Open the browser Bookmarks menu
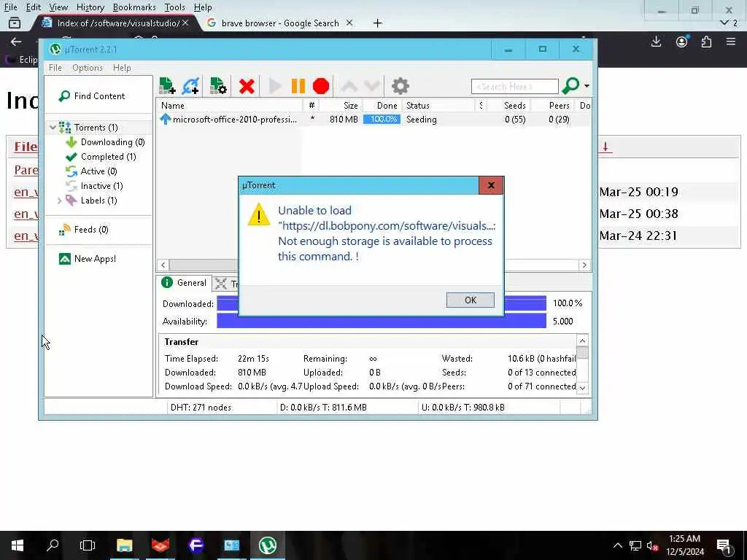The height and width of the screenshot is (560, 747). click(134, 7)
